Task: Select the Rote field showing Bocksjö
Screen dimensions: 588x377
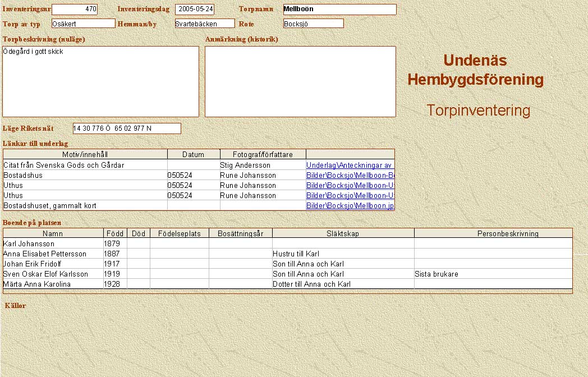Action: click(x=313, y=24)
